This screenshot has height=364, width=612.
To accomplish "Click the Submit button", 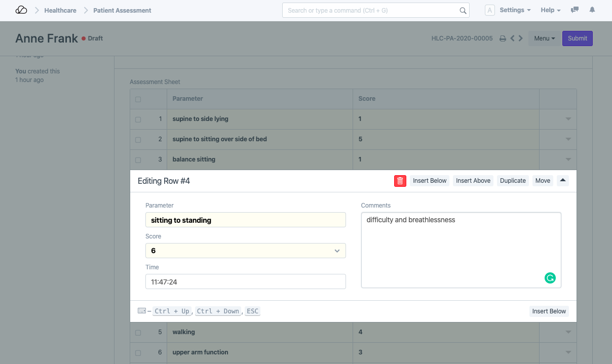I will pos(577,38).
